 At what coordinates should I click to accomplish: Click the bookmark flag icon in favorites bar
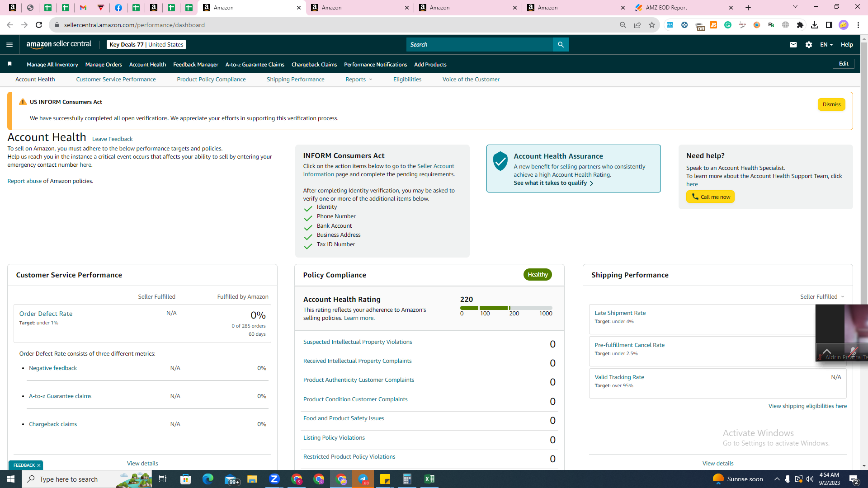coord(10,64)
